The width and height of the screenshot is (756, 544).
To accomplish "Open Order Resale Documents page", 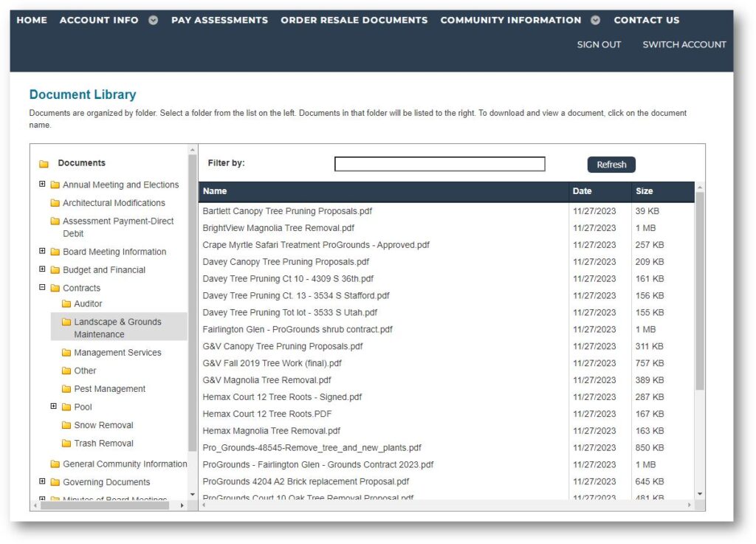I will [x=354, y=20].
